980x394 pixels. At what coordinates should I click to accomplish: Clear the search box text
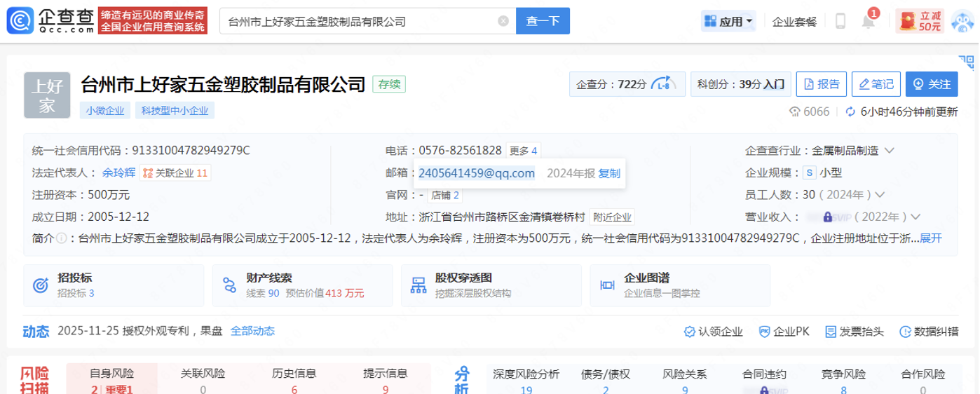503,21
